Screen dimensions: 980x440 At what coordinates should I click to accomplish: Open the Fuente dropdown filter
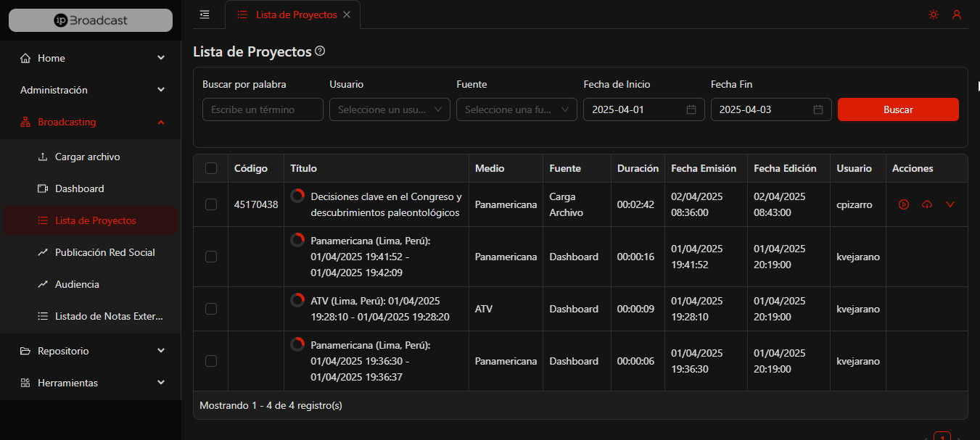coord(516,109)
